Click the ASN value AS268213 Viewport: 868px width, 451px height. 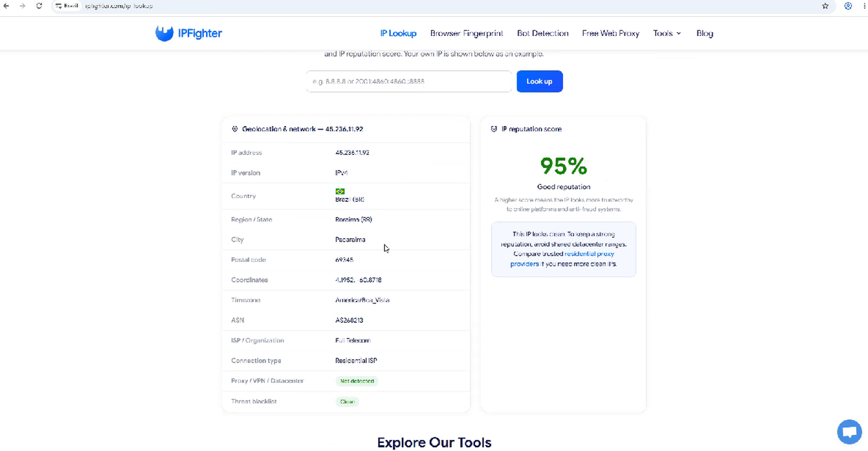click(349, 320)
